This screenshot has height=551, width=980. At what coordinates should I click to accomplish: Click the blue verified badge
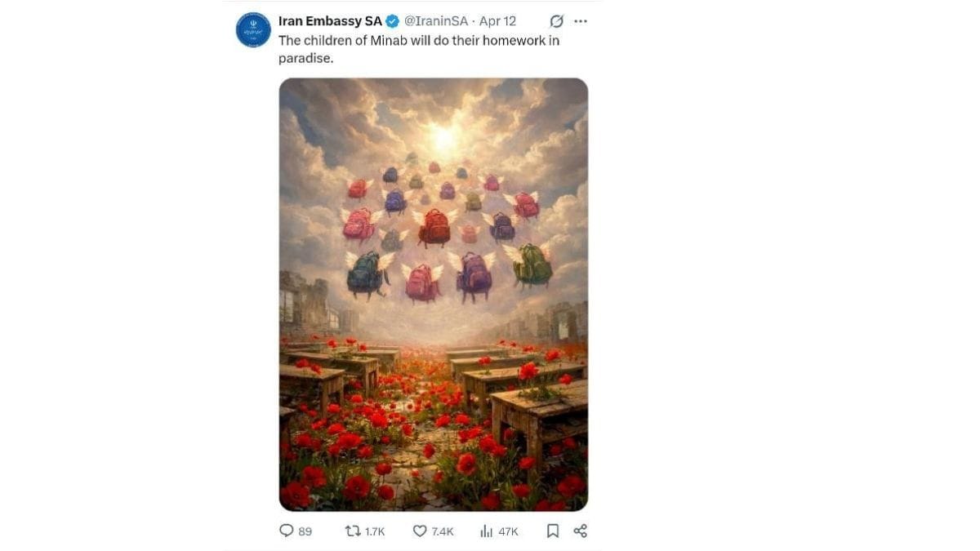(x=393, y=21)
